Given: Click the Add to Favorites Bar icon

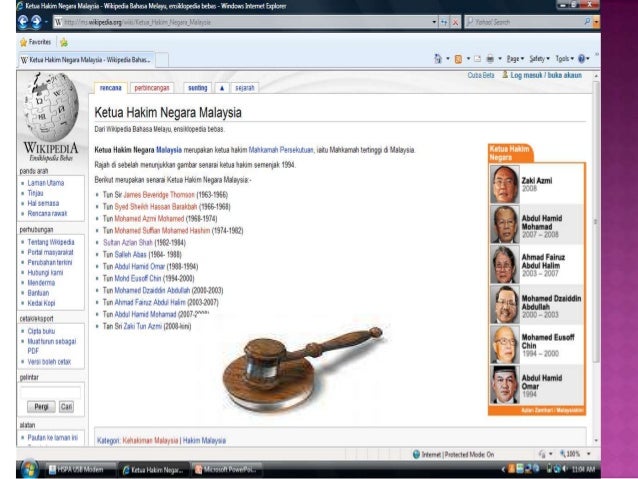Looking at the screenshot, I should [64, 42].
